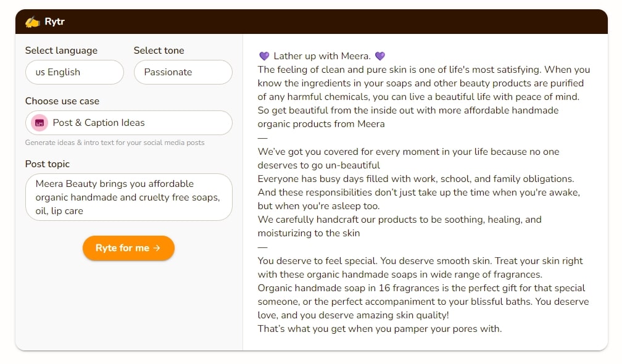
Task: Expand the Post & Caption Ideas use case selector
Action: [x=129, y=123]
